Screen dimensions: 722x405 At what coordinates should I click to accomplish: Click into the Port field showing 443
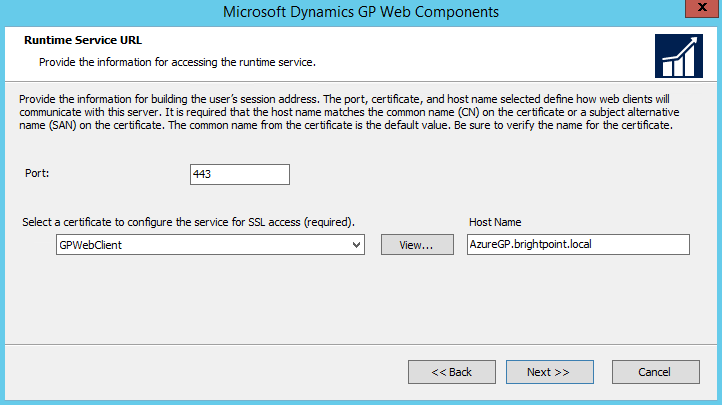click(x=239, y=174)
